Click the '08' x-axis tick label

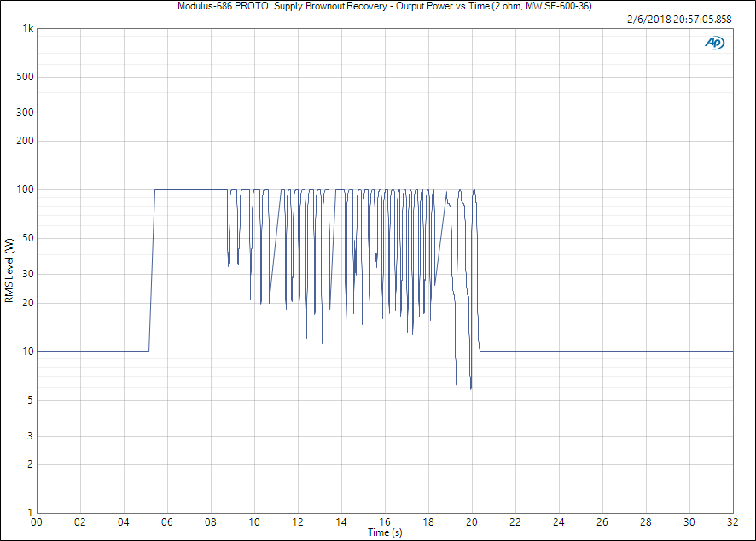click(x=211, y=522)
